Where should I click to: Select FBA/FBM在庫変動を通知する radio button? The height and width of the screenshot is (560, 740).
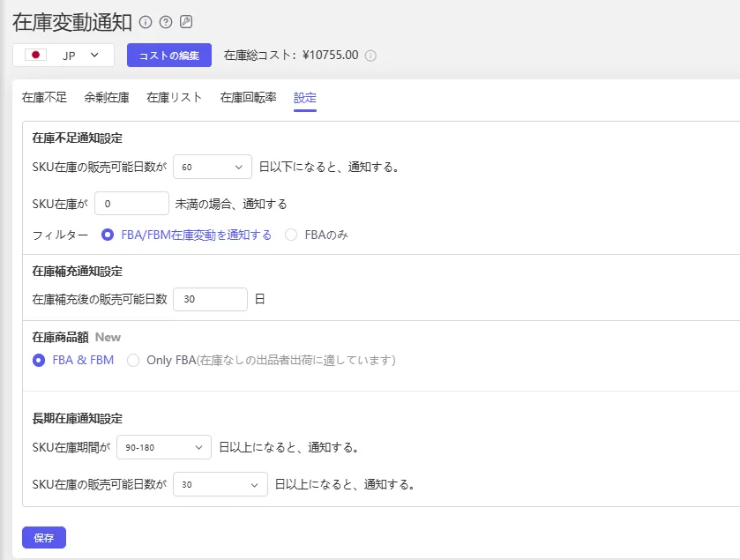tap(108, 235)
